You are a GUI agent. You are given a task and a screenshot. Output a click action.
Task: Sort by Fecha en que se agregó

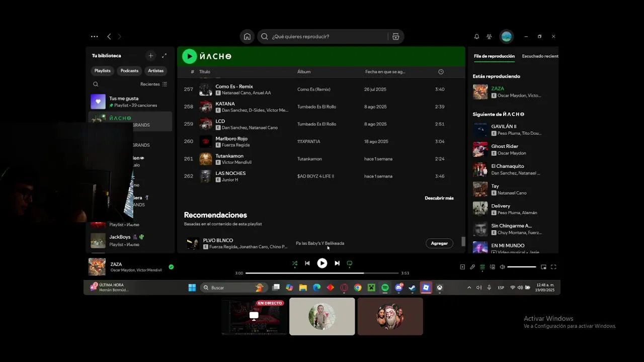[x=385, y=72]
